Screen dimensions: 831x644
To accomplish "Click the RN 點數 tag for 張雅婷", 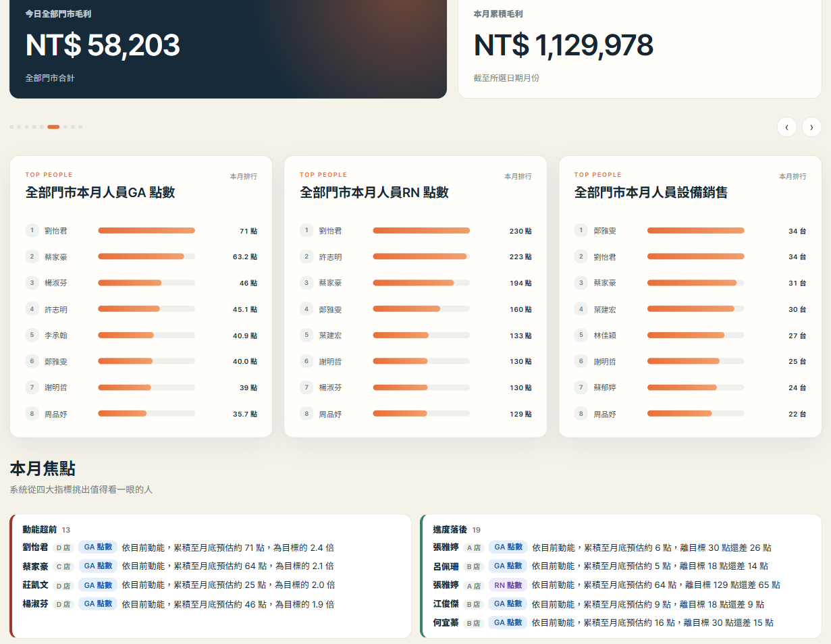I will pos(508,585).
